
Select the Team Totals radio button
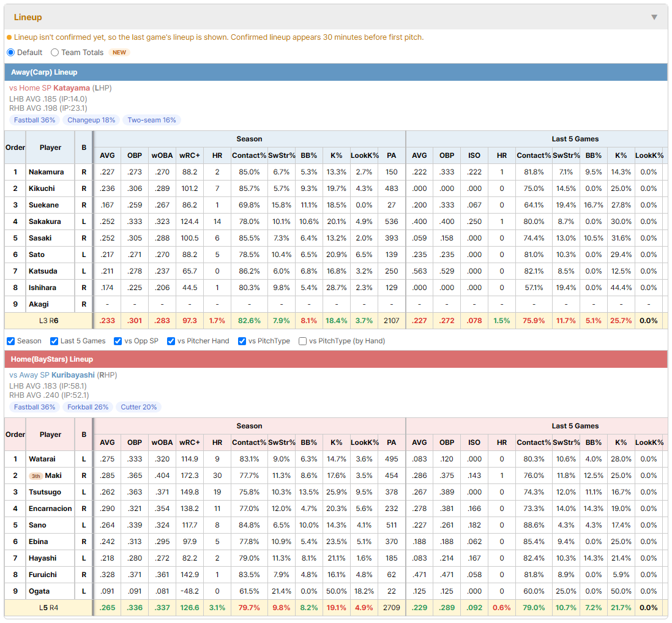[54, 52]
